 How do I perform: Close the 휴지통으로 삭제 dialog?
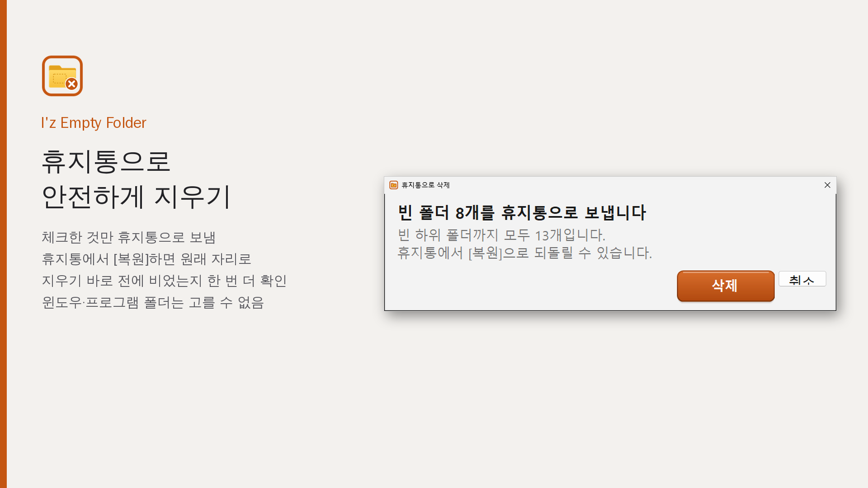point(827,185)
